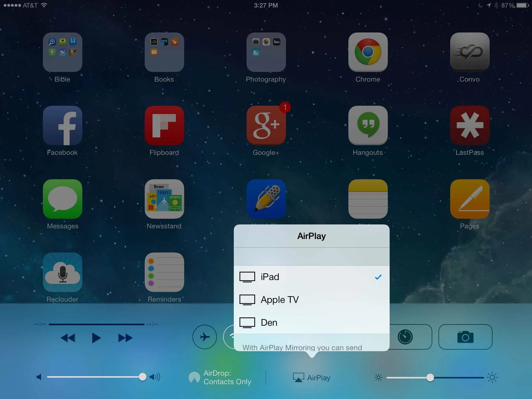Check AT&T signal status bar

click(x=11, y=5)
